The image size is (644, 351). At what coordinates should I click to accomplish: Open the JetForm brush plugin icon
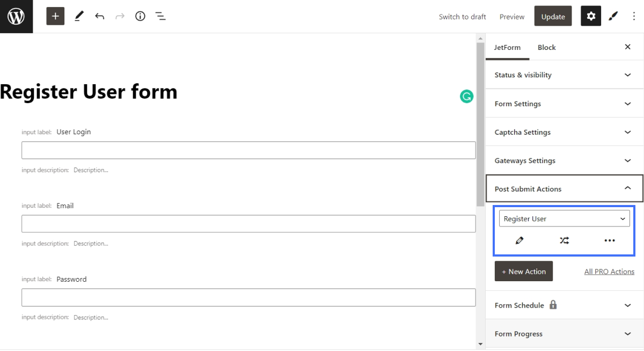tap(613, 17)
